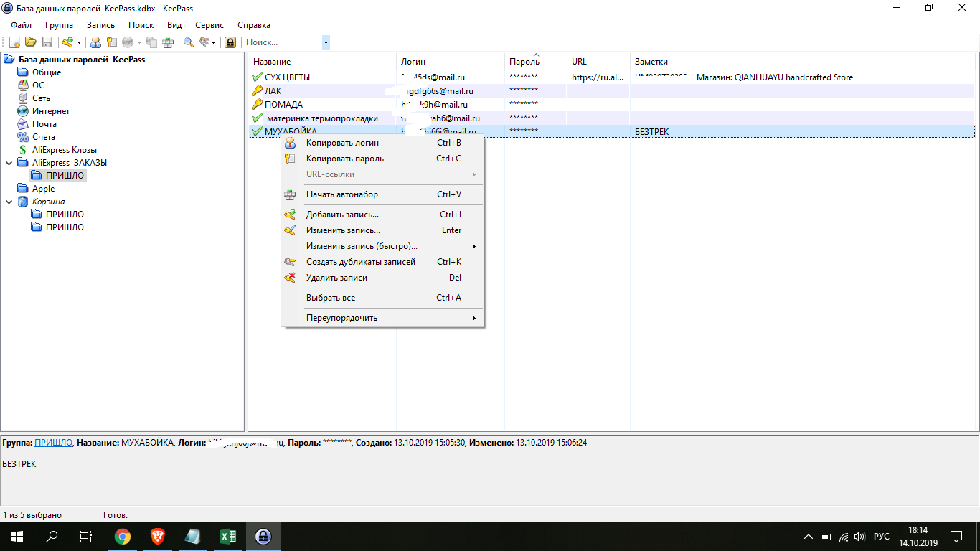Viewport: 980px width, 551px height.
Task: Choose Удалить записи in the context menu
Action: (382, 278)
